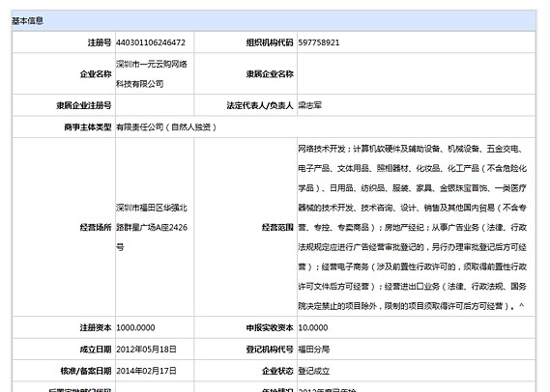Click registered capital value 1000.0000
Screen dimensions: 550x392
pyautogui.click(x=135, y=328)
